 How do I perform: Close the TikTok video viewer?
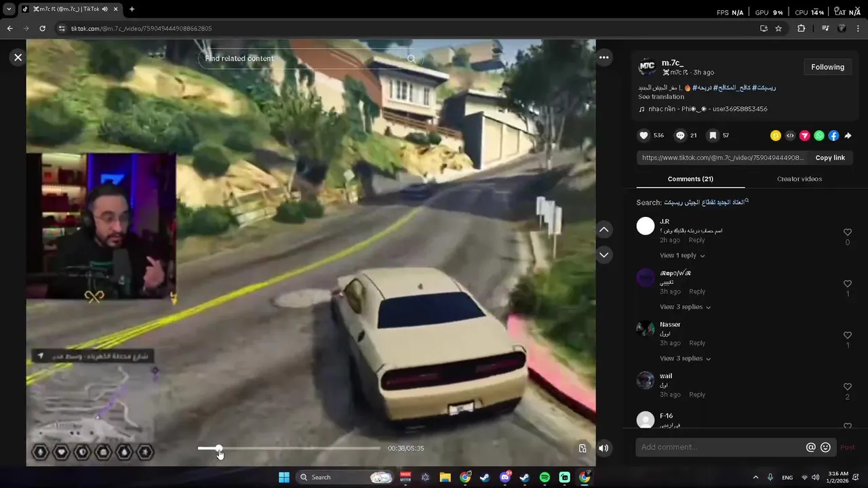click(18, 58)
